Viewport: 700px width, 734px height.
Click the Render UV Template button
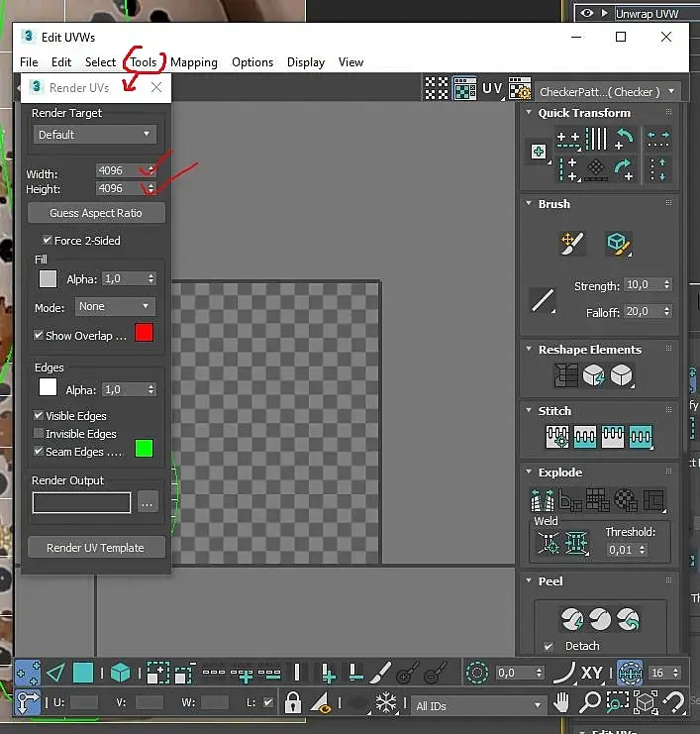[96, 548]
